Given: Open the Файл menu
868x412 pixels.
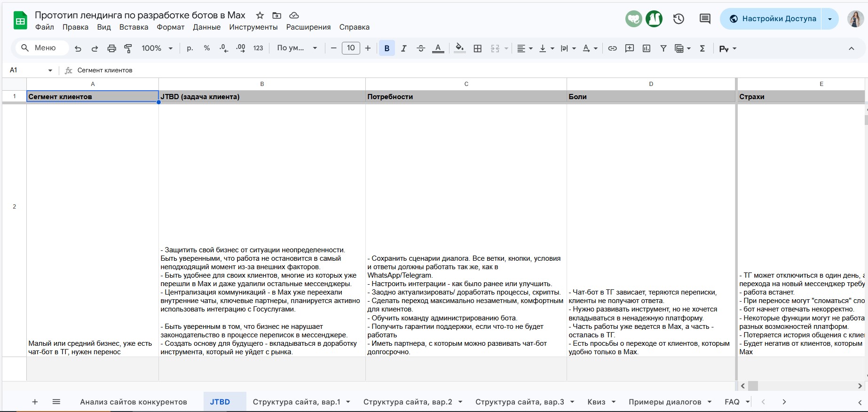Looking at the screenshot, I should click(45, 27).
